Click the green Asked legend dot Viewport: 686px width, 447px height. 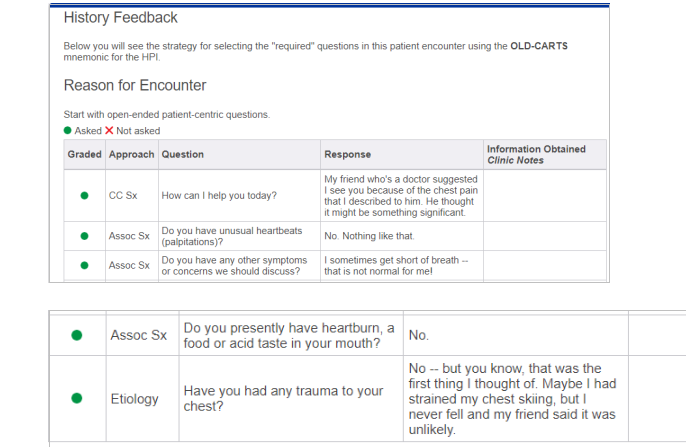click(68, 131)
